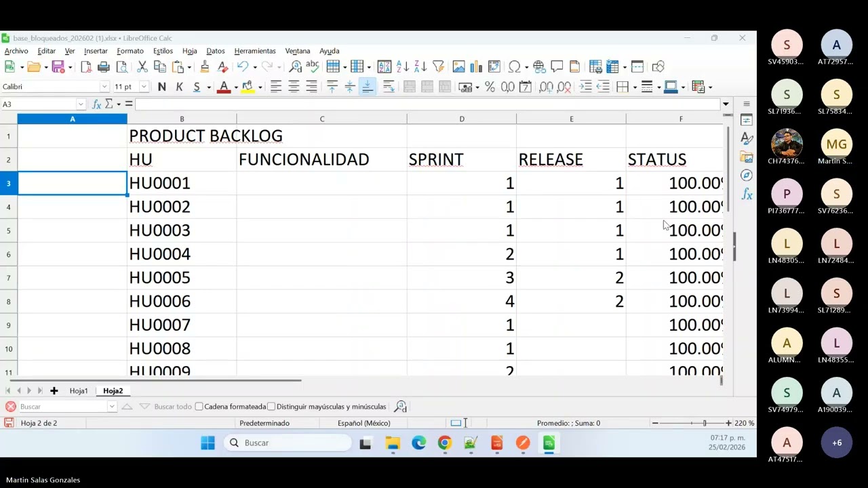Toggle the Wrap Text icon

pos(389,87)
